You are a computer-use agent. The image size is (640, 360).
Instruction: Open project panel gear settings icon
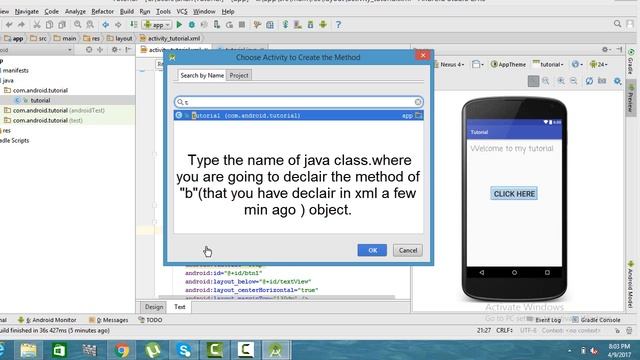coord(115,50)
